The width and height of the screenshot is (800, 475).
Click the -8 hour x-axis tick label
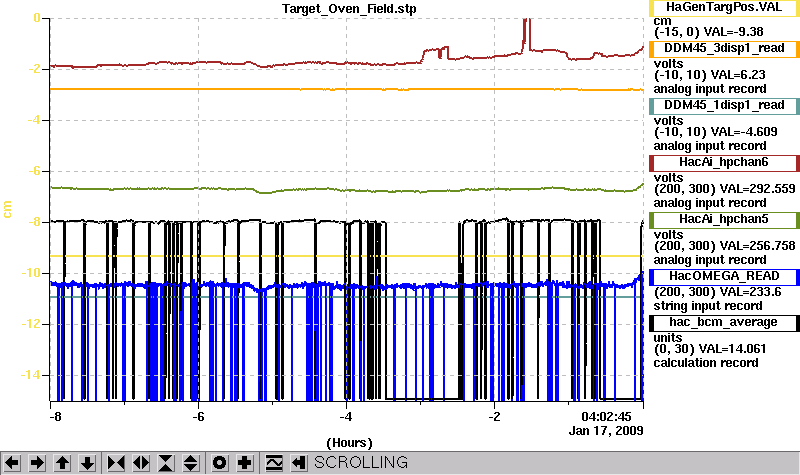click(x=55, y=417)
